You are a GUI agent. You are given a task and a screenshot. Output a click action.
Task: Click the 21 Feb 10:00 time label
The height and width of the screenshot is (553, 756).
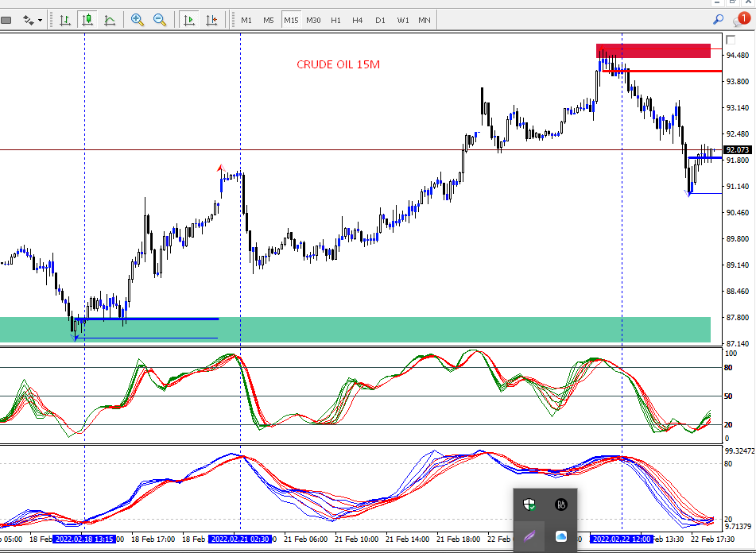[x=355, y=539]
